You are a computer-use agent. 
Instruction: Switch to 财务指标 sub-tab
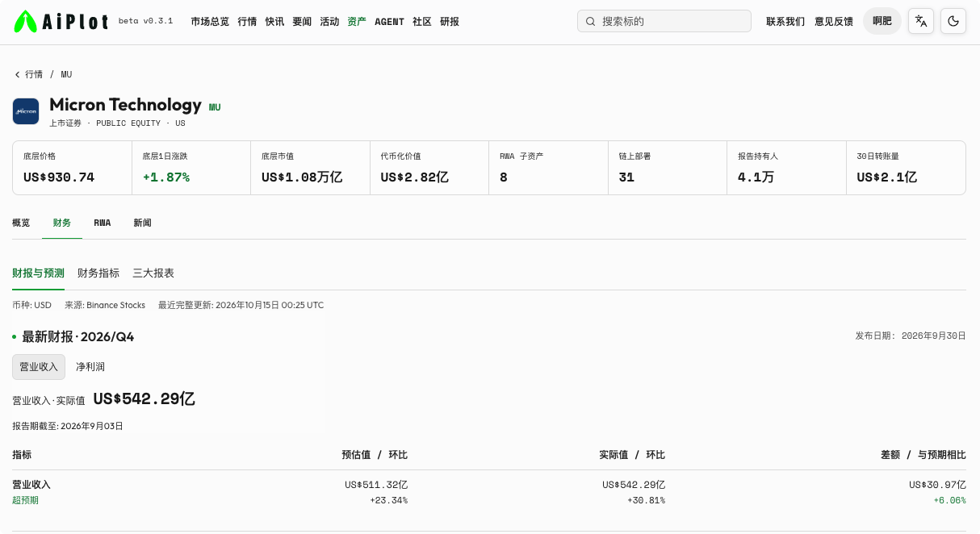[98, 273]
